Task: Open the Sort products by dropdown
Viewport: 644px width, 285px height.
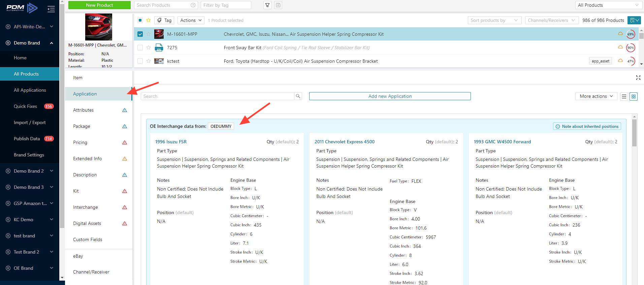Action: (x=494, y=20)
